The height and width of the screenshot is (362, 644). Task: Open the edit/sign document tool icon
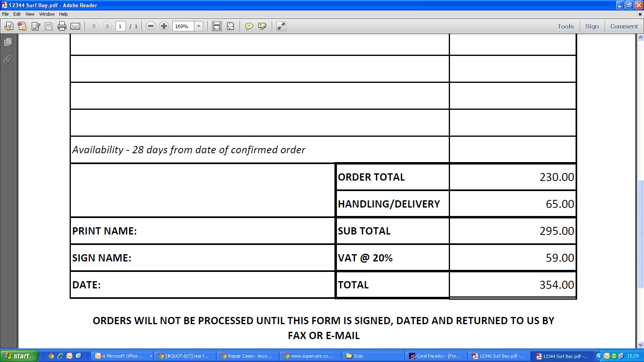point(35,26)
